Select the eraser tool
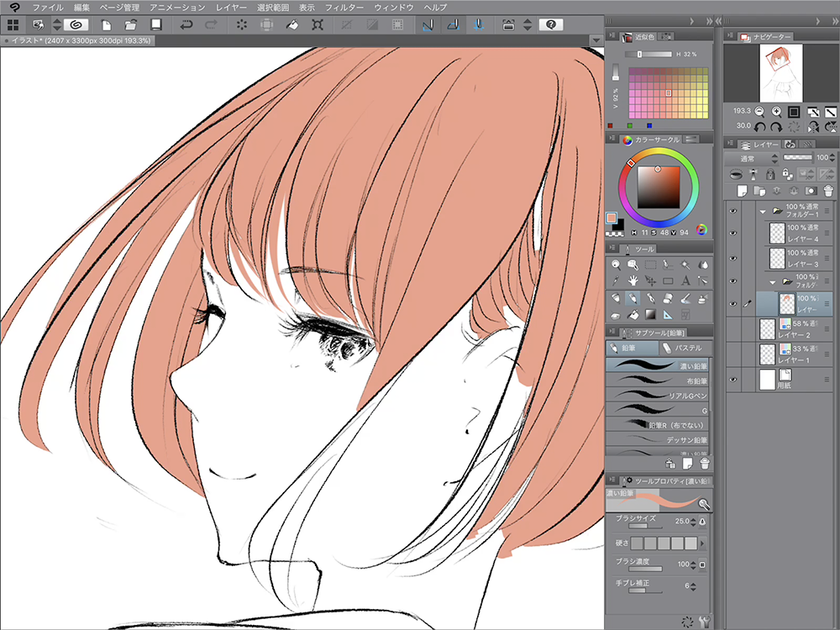Screen dimensions: 840x630 pyautogui.click(x=668, y=298)
